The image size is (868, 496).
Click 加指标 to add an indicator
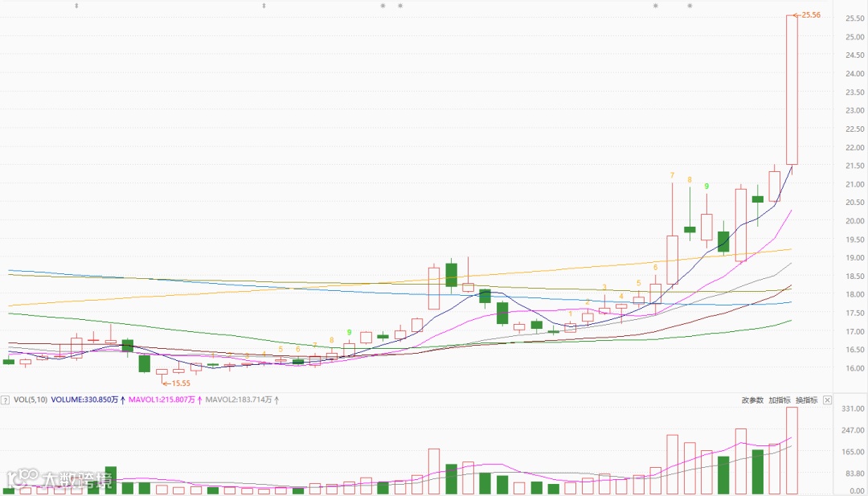[x=780, y=400]
